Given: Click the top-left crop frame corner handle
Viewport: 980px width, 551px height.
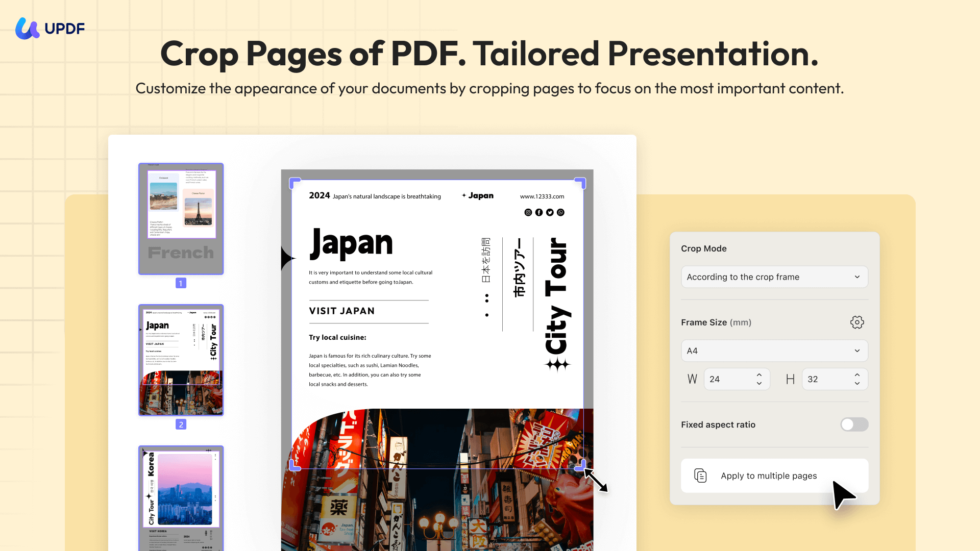Looking at the screenshot, I should click(x=295, y=183).
